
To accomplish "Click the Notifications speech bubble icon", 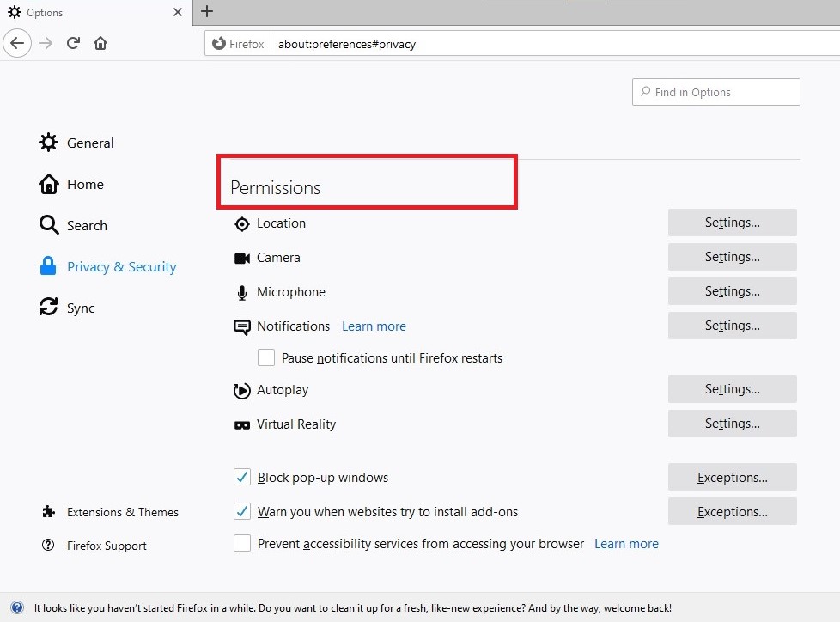I will [x=241, y=326].
